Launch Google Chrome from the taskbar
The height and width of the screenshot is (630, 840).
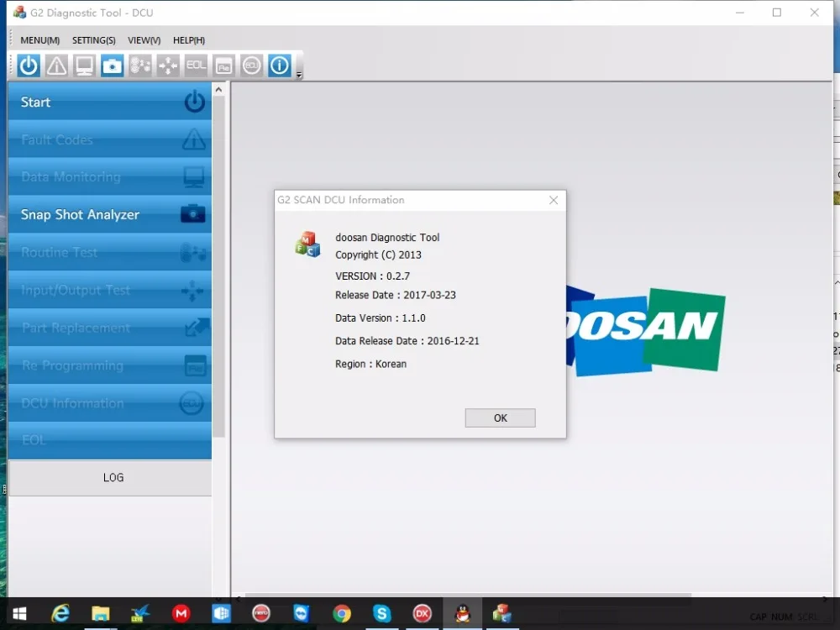point(342,613)
